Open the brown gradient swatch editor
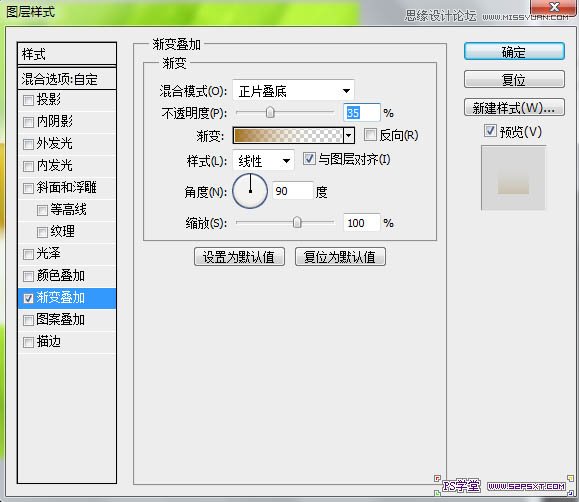The width and height of the screenshot is (579, 502). pos(288,136)
